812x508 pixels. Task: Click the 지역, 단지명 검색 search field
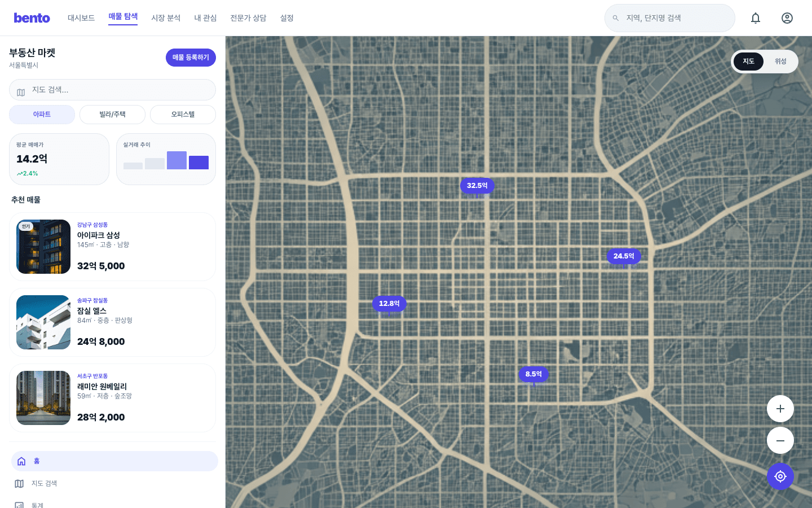677,18
